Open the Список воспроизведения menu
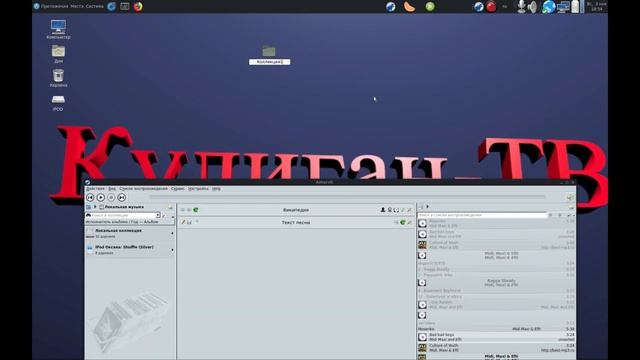Viewport: 640px width, 360px height. (143, 189)
